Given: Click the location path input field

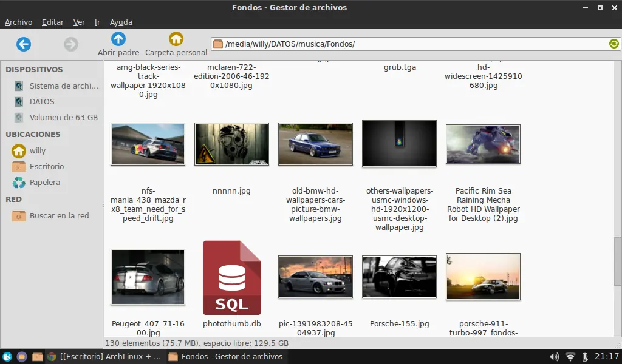Looking at the screenshot, I should (413, 44).
